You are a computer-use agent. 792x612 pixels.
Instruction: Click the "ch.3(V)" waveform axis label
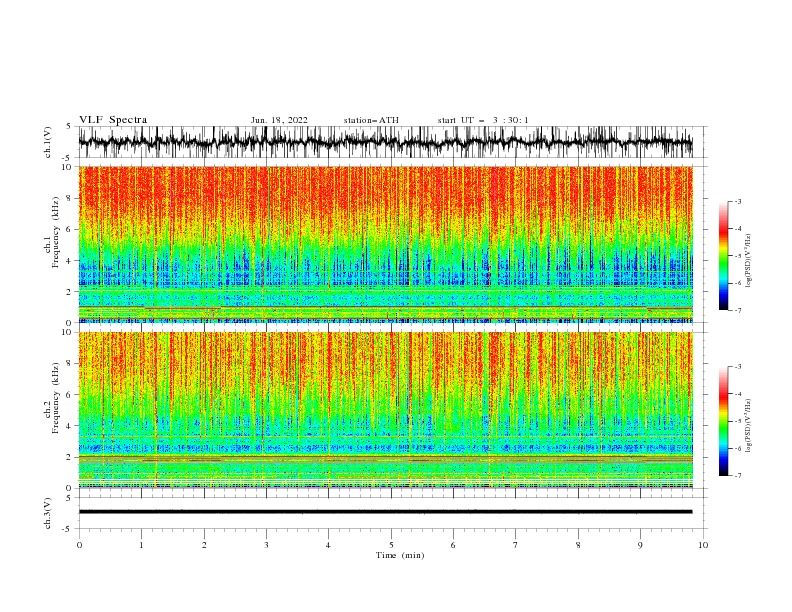pyautogui.click(x=48, y=513)
